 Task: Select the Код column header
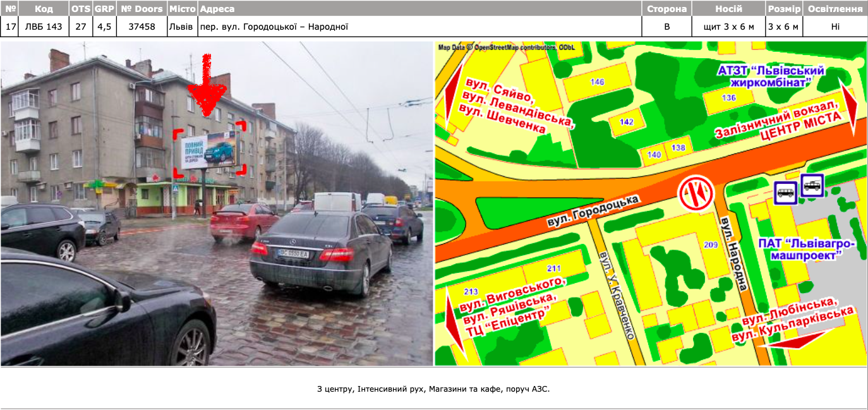coord(44,9)
